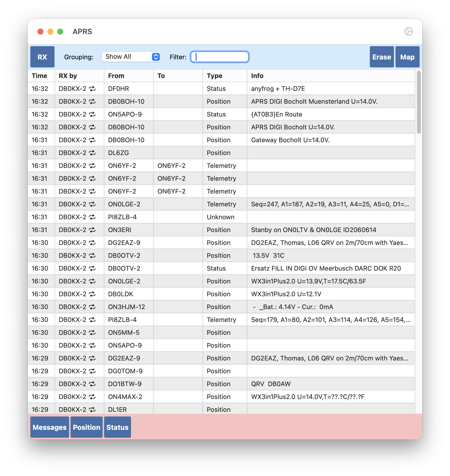This screenshot has height=476, width=450.
Task: Click relay icon next to ON5APO-9 Status row
Action: click(x=92, y=114)
